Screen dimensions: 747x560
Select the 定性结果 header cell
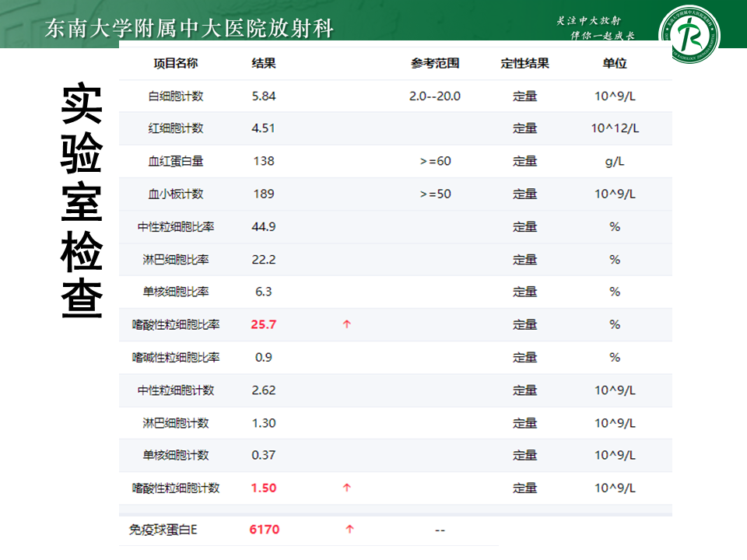[525, 64]
